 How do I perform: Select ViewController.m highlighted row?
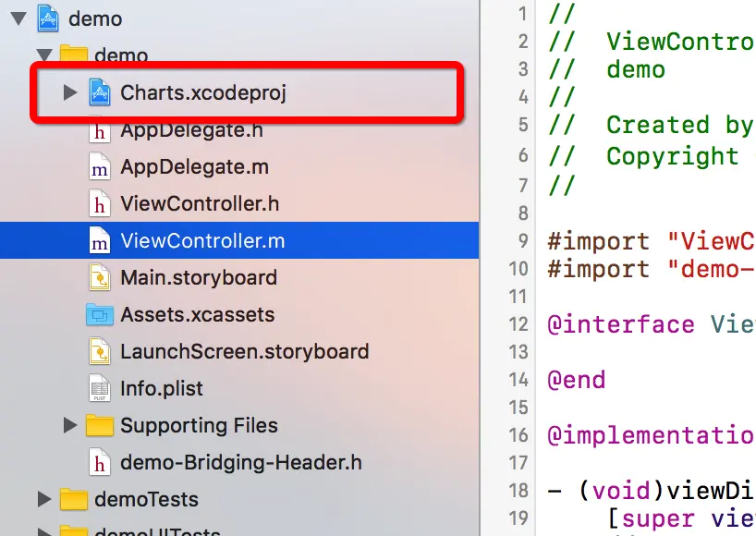239,240
